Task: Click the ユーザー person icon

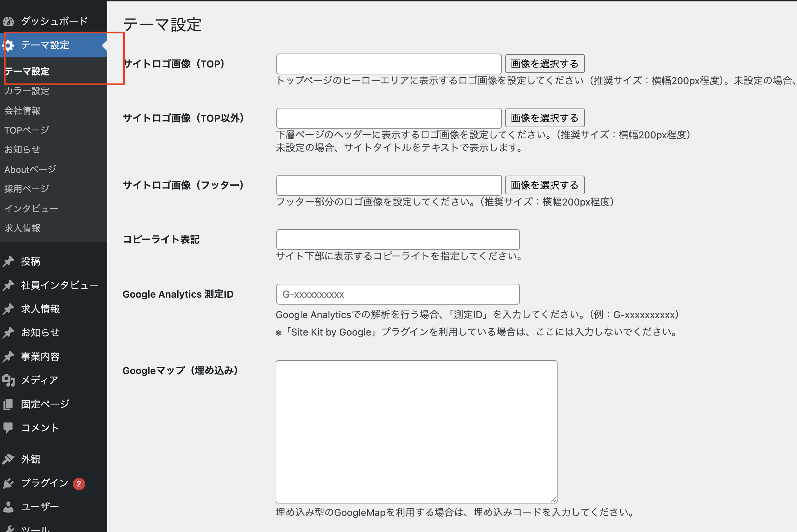Action: tap(8, 507)
